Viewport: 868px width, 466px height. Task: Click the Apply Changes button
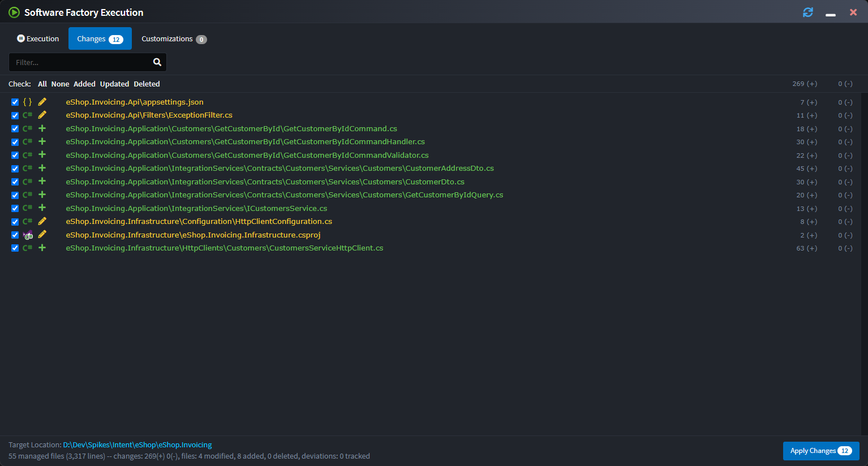(821, 451)
